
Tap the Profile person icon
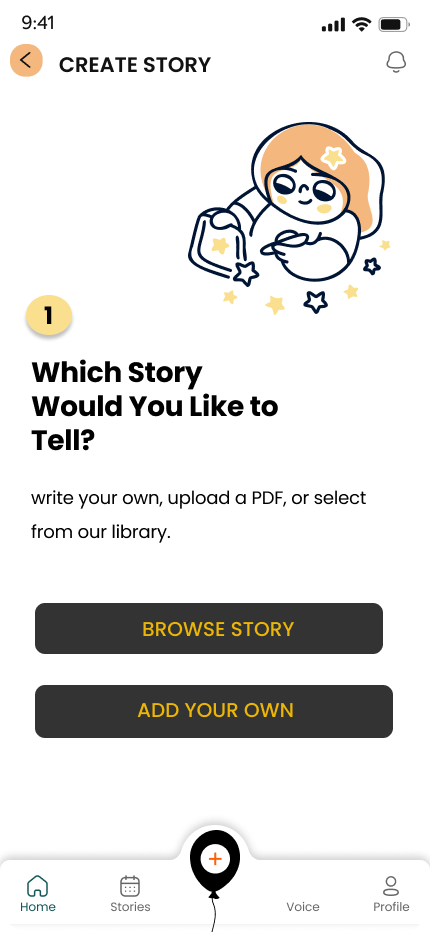pos(391,886)
